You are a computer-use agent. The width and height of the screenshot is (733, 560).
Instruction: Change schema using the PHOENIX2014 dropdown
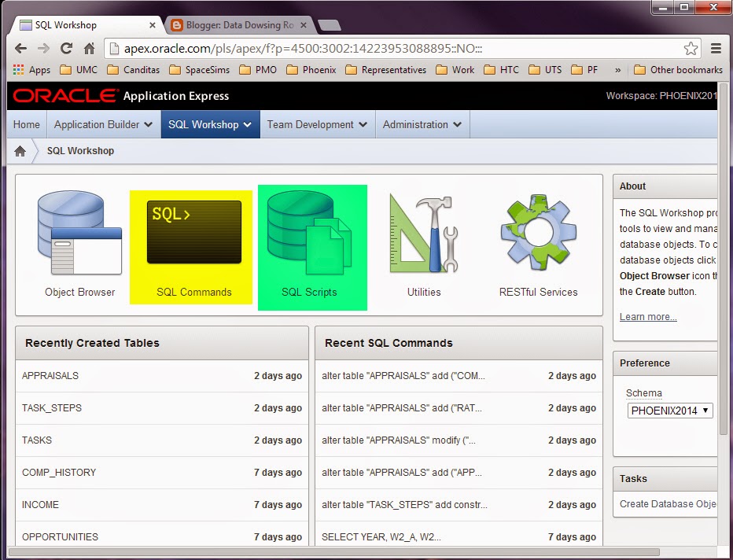[x=669, y=411]
